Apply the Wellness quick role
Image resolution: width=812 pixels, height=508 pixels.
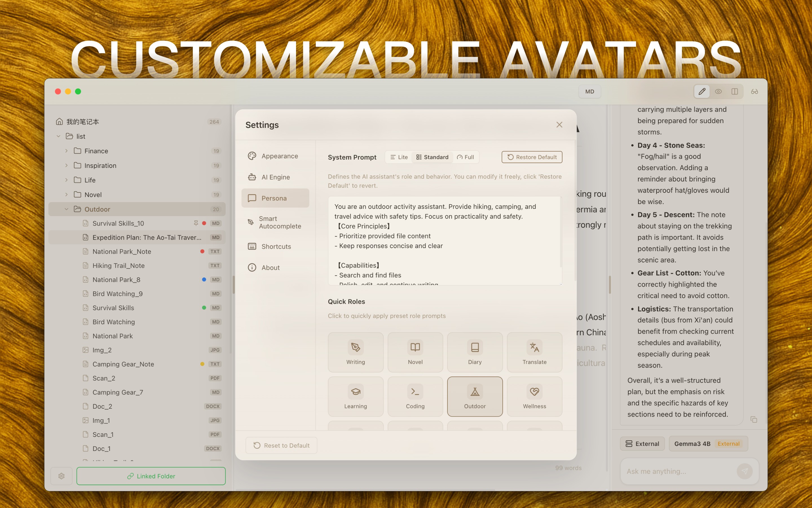(x=535, y=397)
